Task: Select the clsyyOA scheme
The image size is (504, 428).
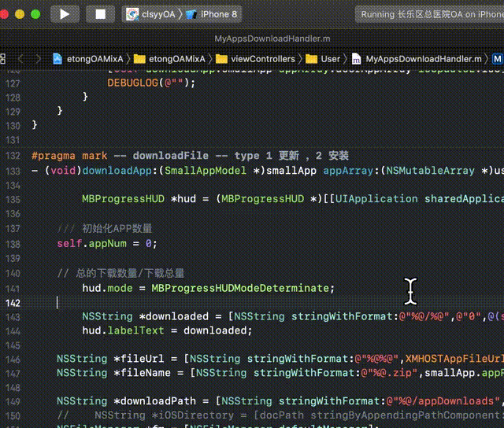Action: [x=150, y=14]
